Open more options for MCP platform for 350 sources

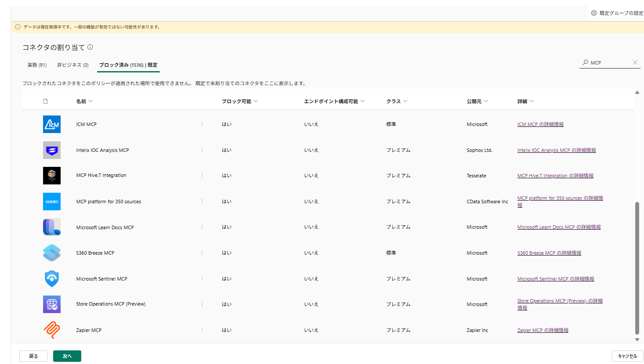click(202, 201)
